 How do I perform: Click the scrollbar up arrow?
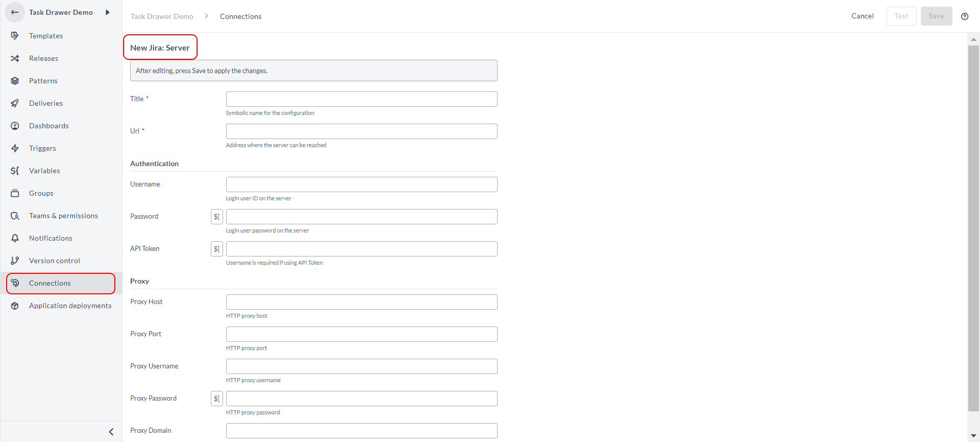tap(973, 39)
